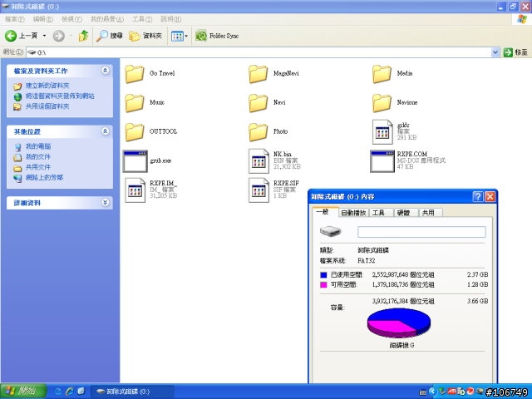Go to Shared Documents link
The image size is (532, 399).
[x=38, y=167]
